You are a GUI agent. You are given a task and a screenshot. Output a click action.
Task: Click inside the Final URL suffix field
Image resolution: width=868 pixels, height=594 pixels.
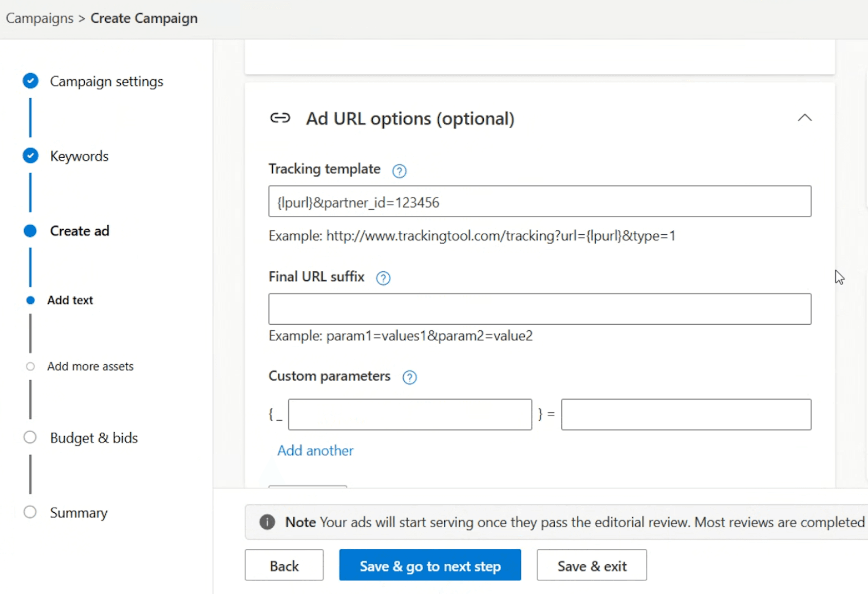point(539,308)
